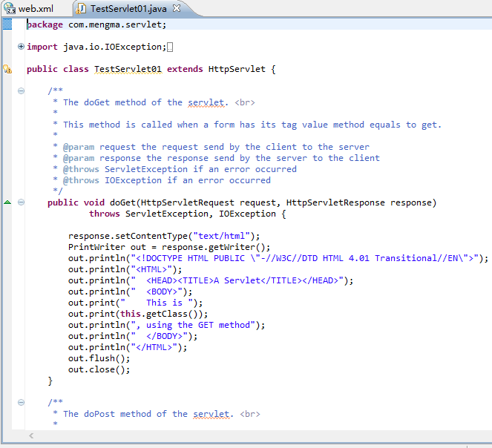Viewport: 492px width, 448px height.
Task: Switch to the web.xml editor tab
Action: tap(35, 9)
